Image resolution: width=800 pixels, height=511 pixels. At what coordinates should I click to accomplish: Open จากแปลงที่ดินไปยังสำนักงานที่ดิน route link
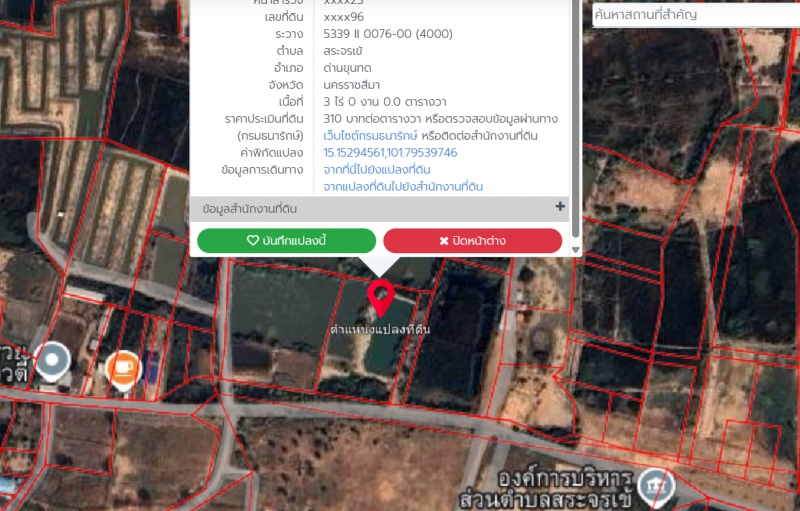pos(403,186)
